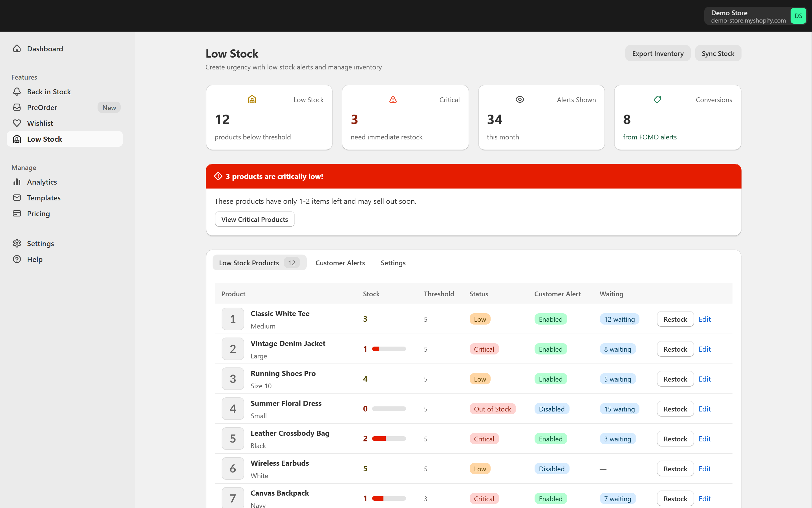
Task: Open the Templates page
Action: [x=65, y=198]
